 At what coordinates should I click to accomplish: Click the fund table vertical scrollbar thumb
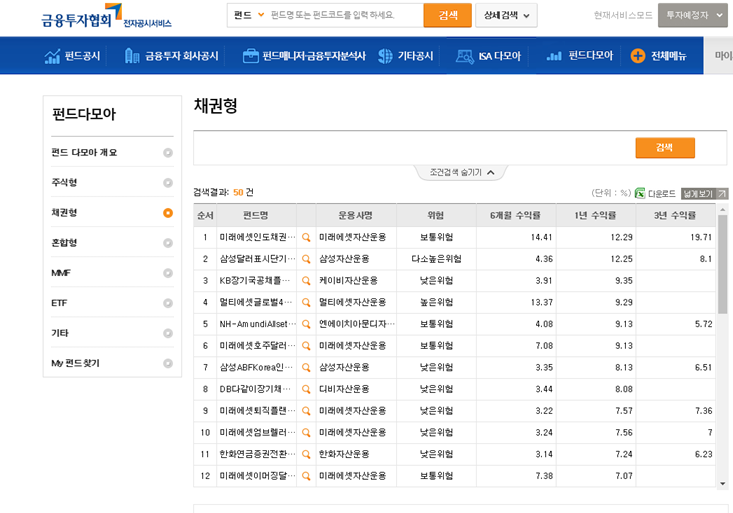[722, 264]
